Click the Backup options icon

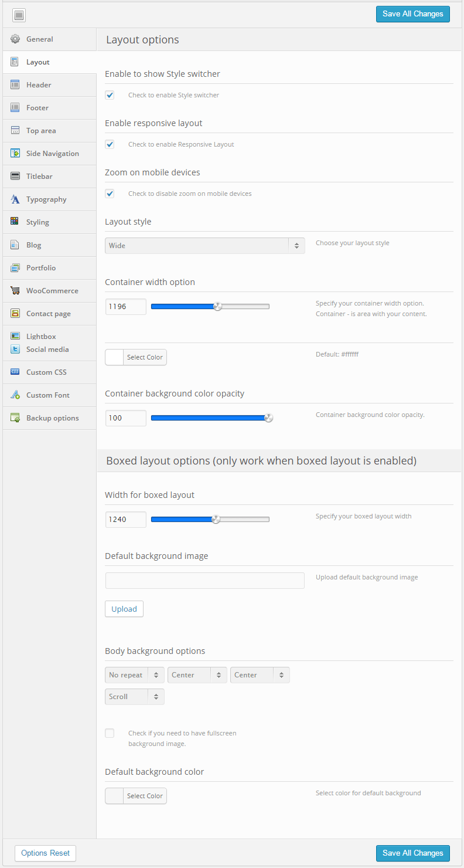(x=15, y=418)
